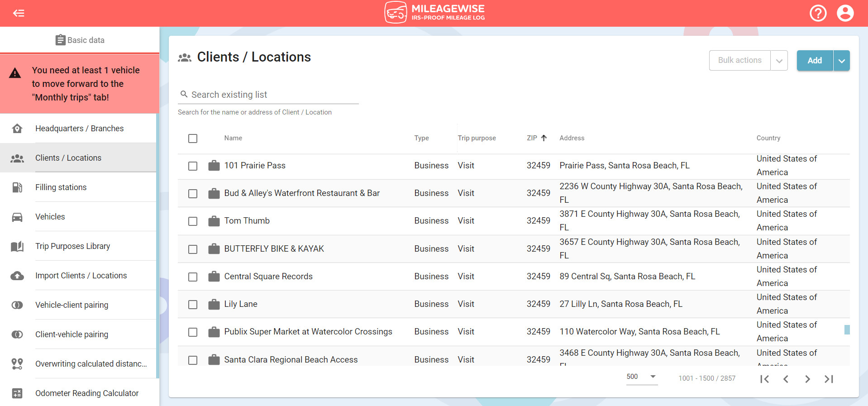Select the BUTTERFLY BIKE & KAYAK checkbox

coord(193,249)
